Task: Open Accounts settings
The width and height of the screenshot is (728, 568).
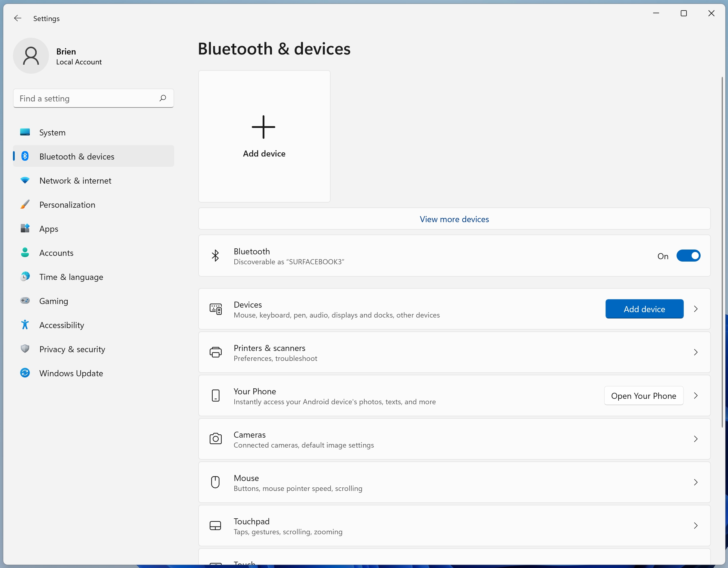Action: (56, 253)
